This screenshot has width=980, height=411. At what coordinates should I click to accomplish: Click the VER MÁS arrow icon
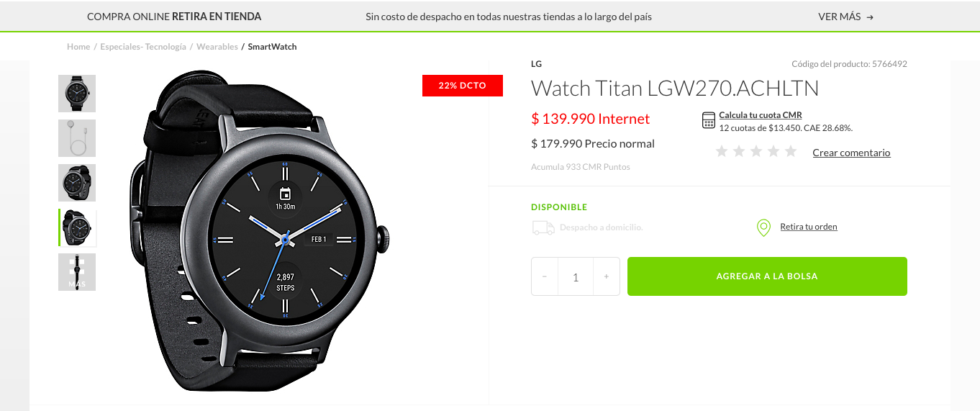[870, 17]
